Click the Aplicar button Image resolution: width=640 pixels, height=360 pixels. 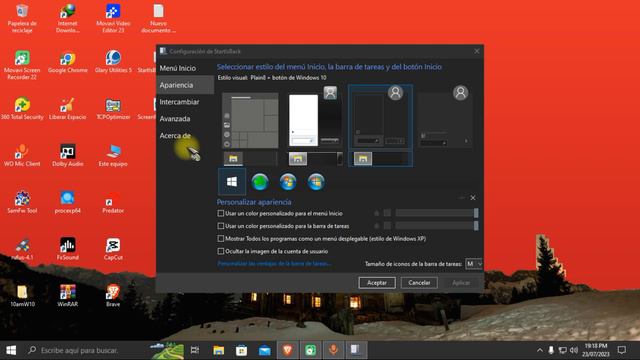(x=461, y=282)
